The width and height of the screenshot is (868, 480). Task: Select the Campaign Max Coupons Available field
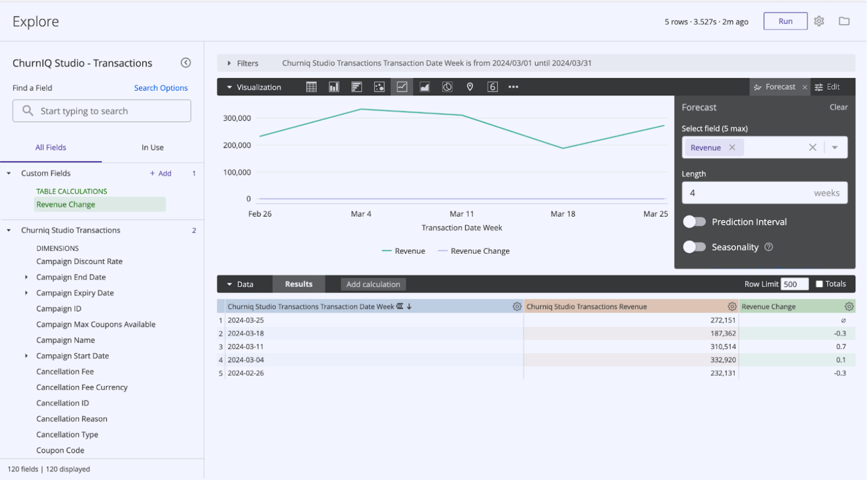coord(96,325)
